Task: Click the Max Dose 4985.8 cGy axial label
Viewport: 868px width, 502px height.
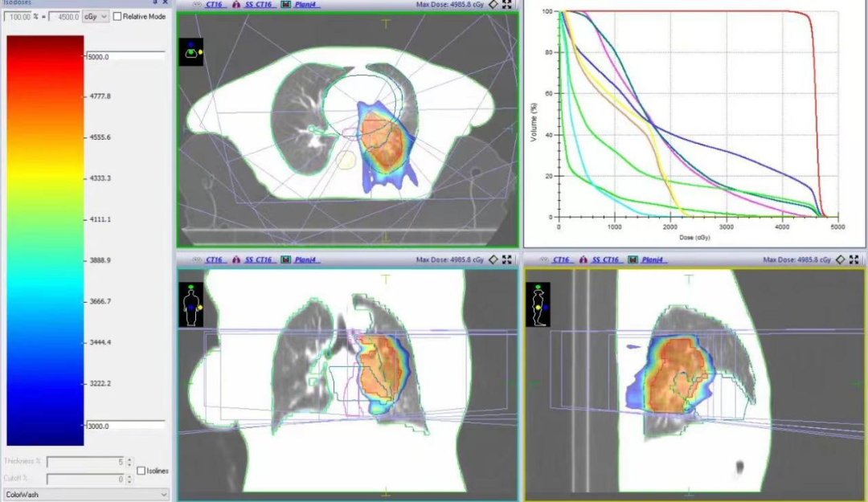Action: [449, 5]
